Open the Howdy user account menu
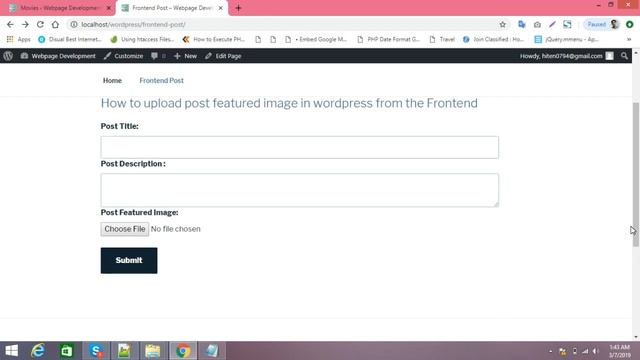The image size is (640, 360). (567, 56)
